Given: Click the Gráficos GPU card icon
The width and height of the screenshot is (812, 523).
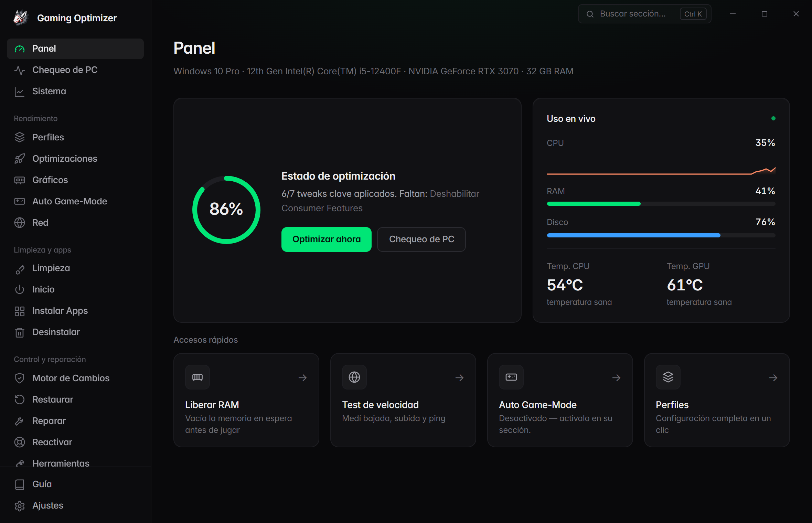Looking at the screenshot, I should pos(20,180).
